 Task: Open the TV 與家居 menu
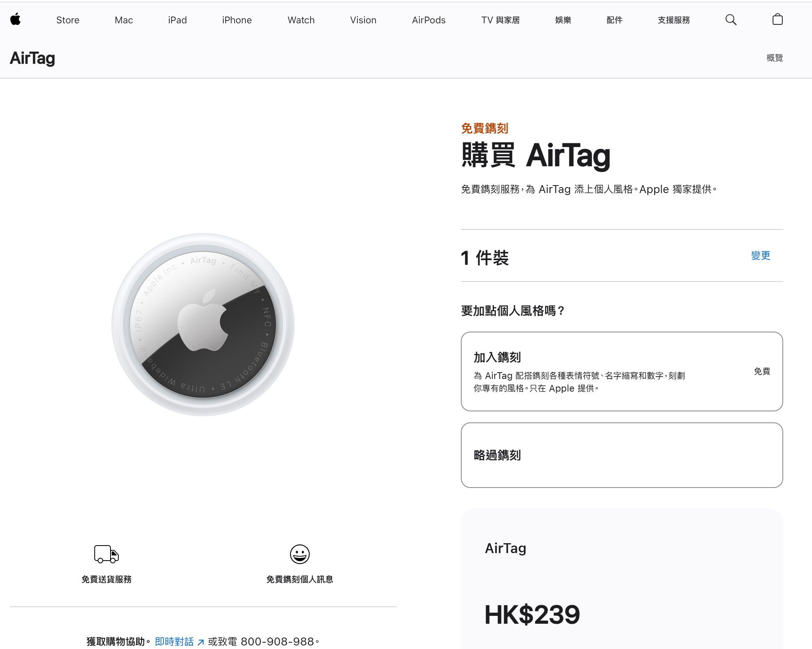coord(500,20)
